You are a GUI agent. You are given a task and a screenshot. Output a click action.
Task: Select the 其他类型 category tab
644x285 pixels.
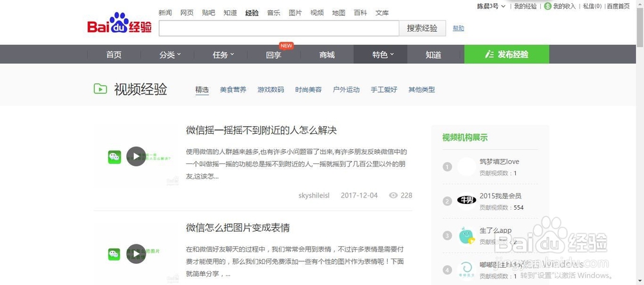click(x=422, y=90)
